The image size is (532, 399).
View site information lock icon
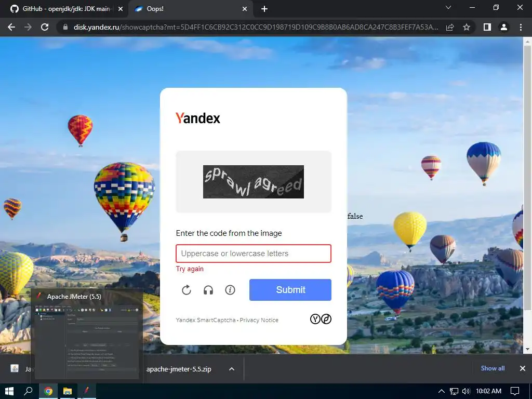click(x=65, y=27)
